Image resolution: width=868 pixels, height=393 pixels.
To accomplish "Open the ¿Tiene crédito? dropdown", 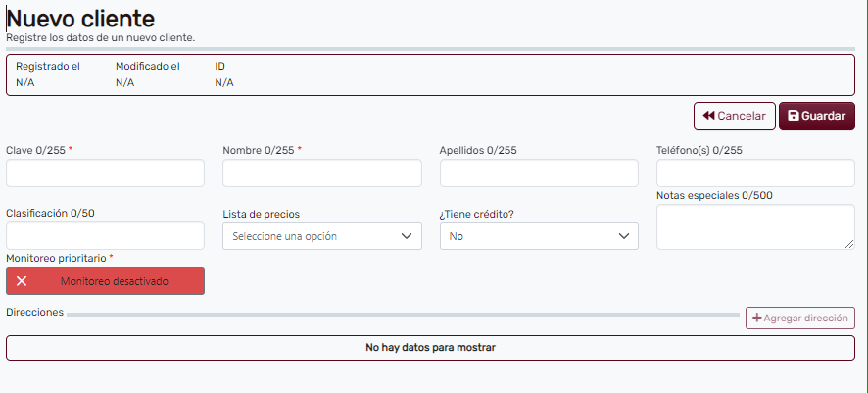I will (539, 236).
